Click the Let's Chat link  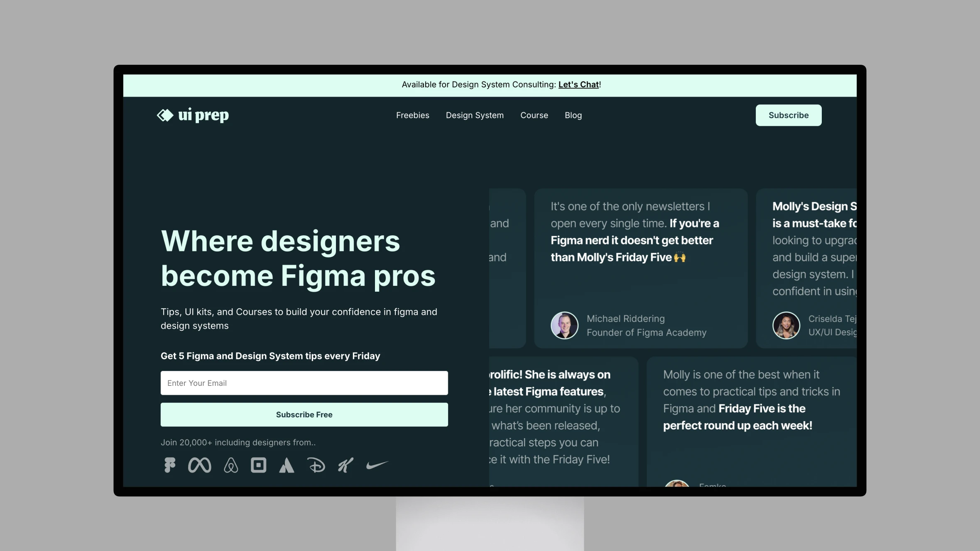click(x=578, y=84)
